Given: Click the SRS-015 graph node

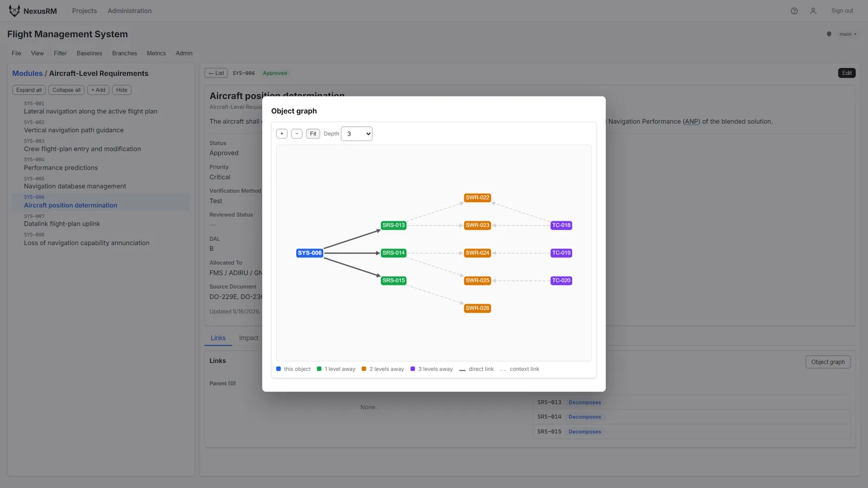Looking at the screenshot, I should [393, 281].
